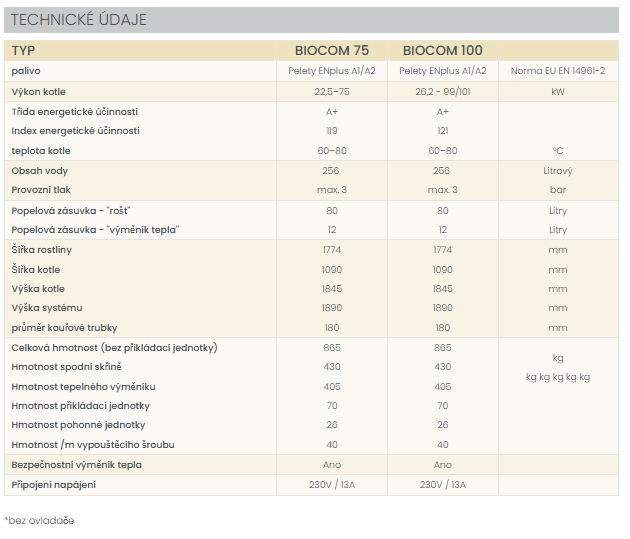Select 'Hmotnost pohonné jednotky' label

click(x=78, y=425)
